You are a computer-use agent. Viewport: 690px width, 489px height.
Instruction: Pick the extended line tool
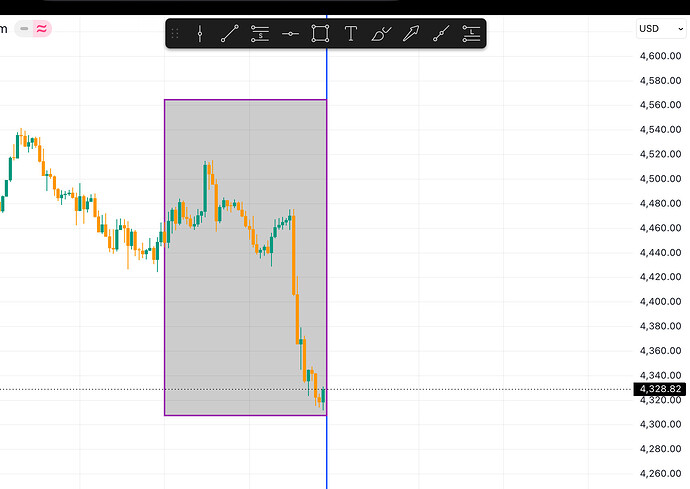coord(441,33)
